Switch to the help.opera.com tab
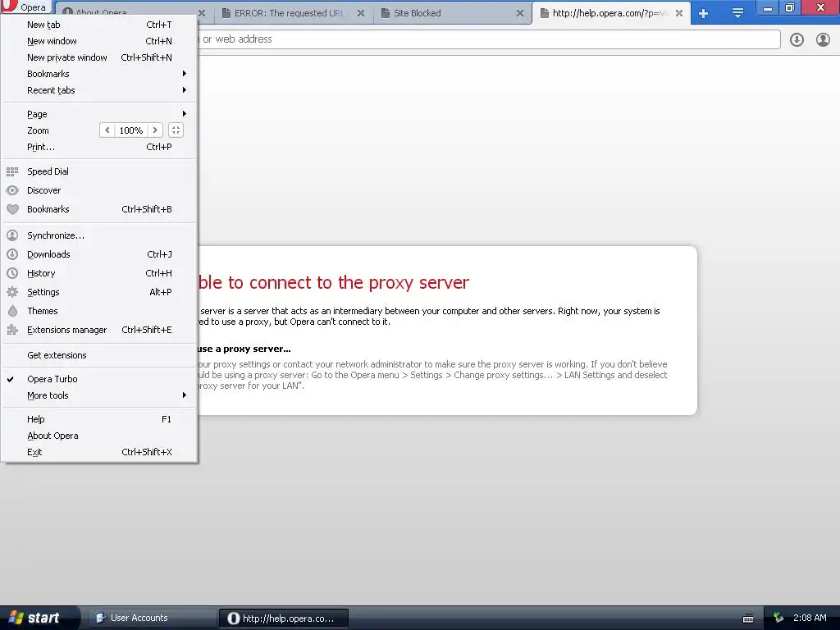This screenshot has height=630, width=840. click(609, 13)
